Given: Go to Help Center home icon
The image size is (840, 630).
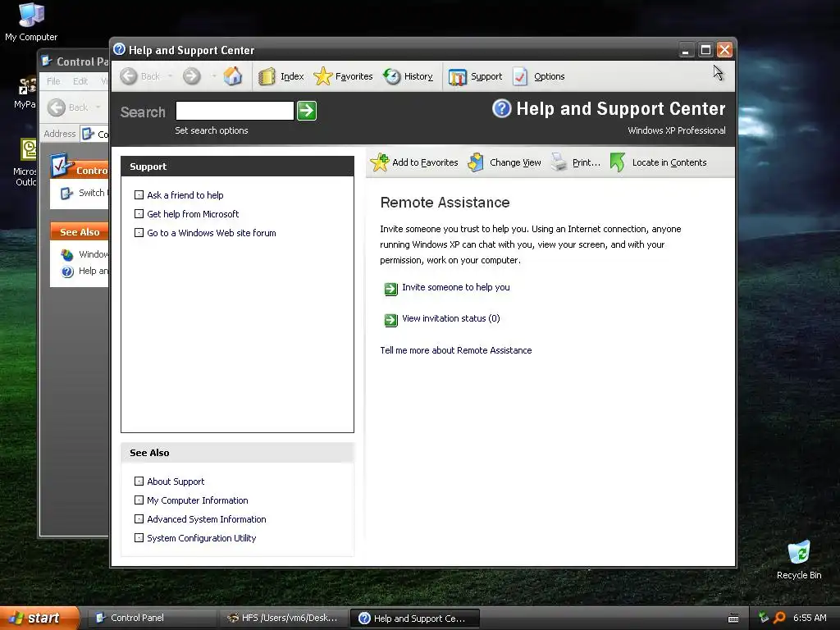Looking at the screenshot, I should [x=232, y=76].
